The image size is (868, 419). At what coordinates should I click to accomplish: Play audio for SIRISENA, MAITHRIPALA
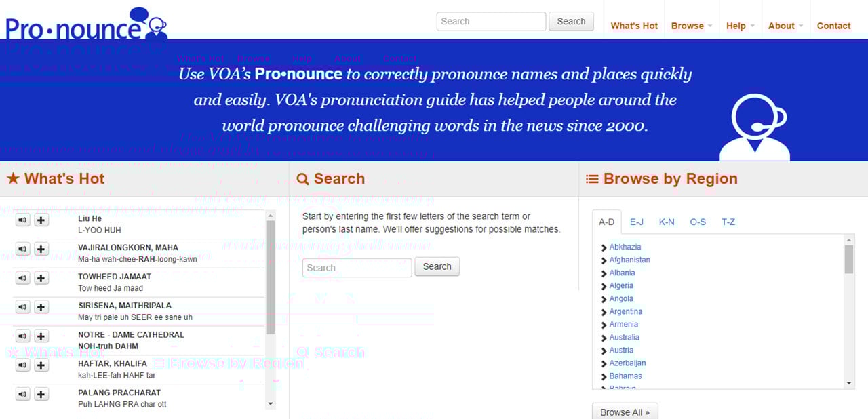[23, 307]
